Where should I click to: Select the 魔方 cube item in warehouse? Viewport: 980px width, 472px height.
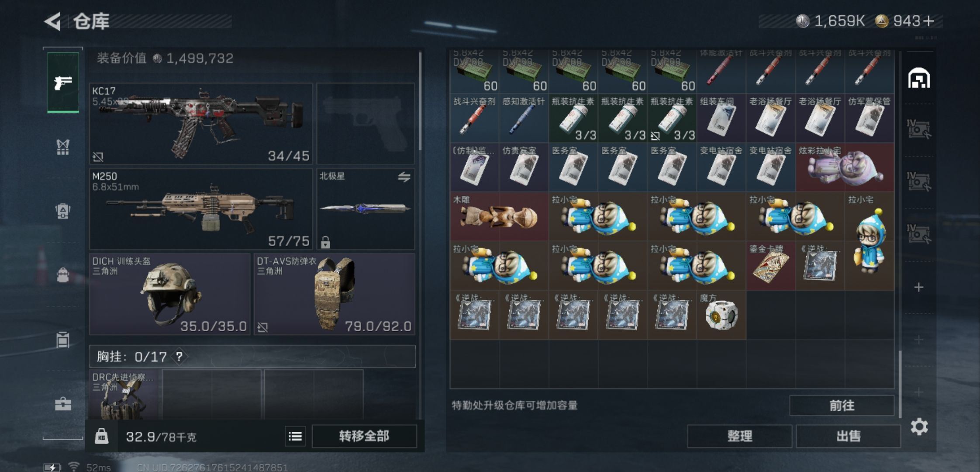coord(721,315)
